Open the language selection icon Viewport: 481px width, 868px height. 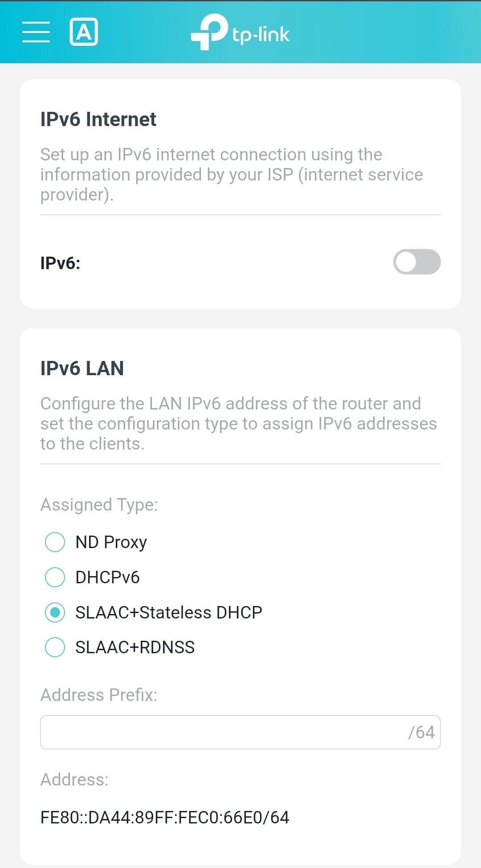click(84, 32)
